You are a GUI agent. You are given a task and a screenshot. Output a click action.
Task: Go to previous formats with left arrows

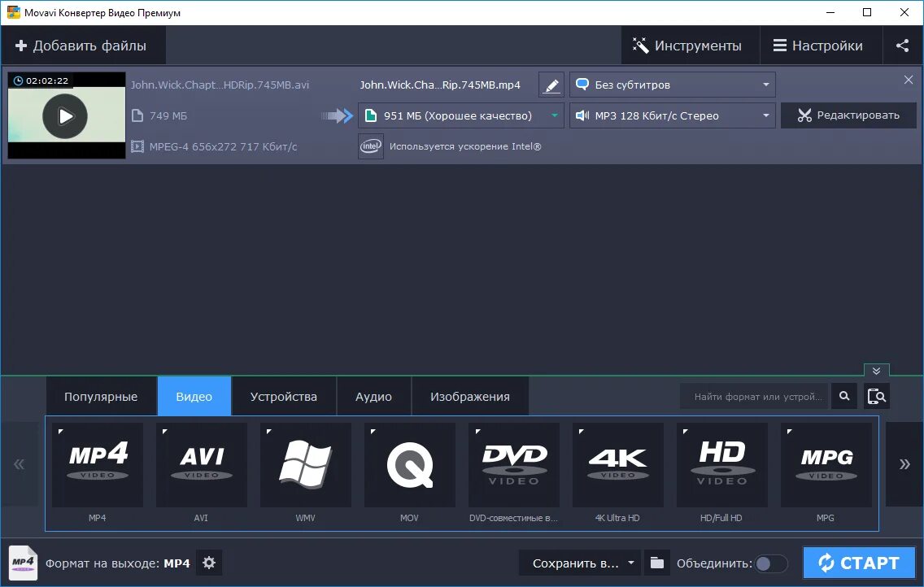pos(20,464)
